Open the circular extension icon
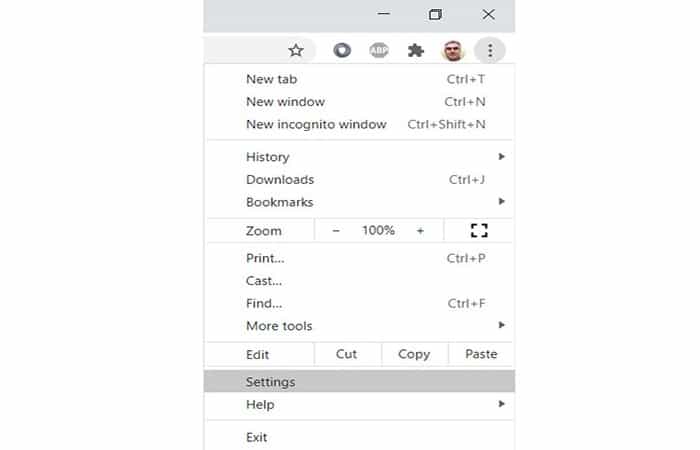The height and width of the screenshot is (450, 700). pos(342,50)
